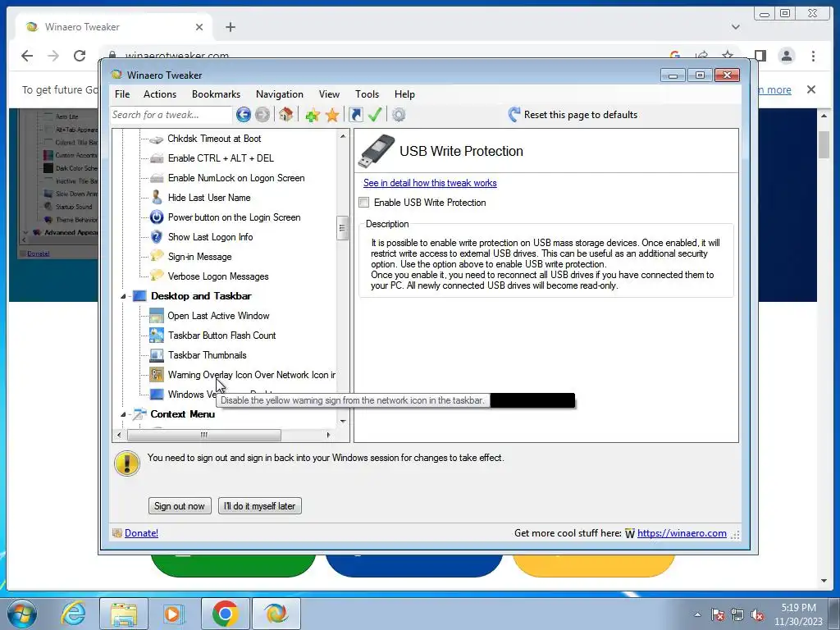Image resolution: width=840 pixels, height=630 pixels.
Task: Click the Power button on Login Screen icon
Action: 157,217
